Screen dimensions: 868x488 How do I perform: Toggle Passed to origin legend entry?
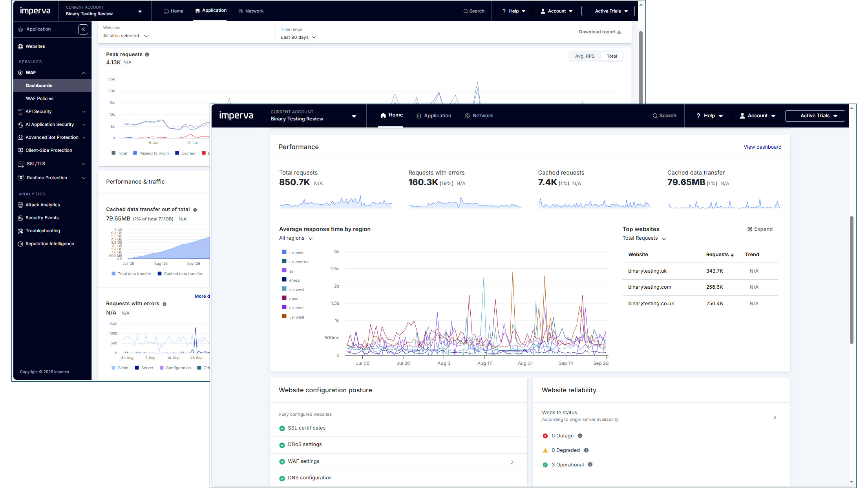pyautogui.click(x=151, y=153)
